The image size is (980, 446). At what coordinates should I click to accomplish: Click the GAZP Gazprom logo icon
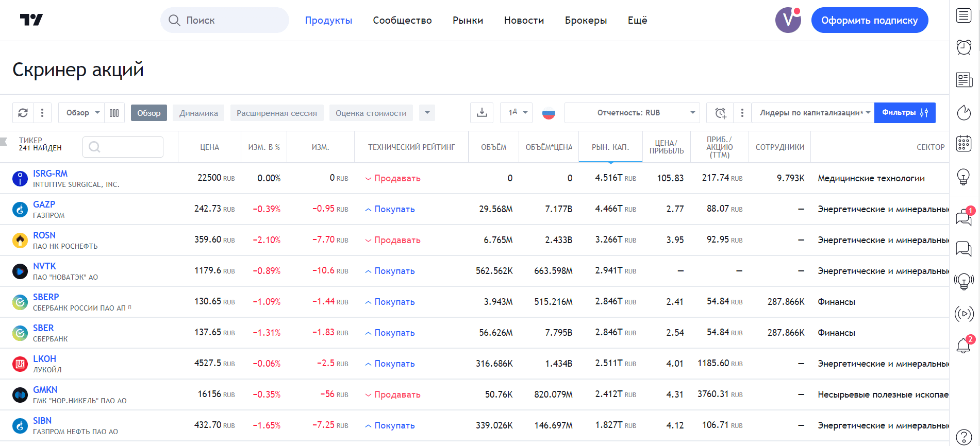20,210
